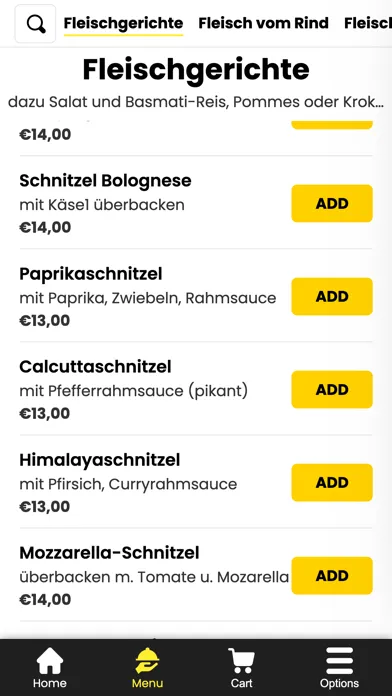This screenshot has height=696, width=392.
Task: Tap the partially hidden ADD button at top
Action: [332, 125]
